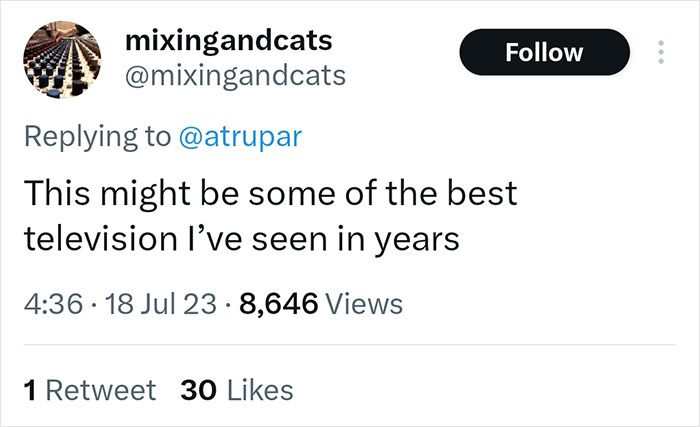Open the Retweet list label
The image size is (700, 427).
[x=100, y=389]
